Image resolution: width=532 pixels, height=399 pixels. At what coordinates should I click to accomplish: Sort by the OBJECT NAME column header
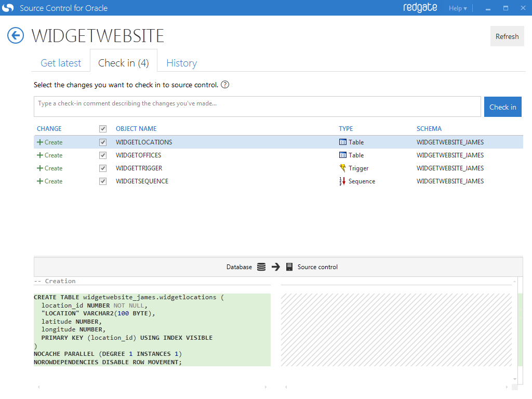(x=136, y=129)
